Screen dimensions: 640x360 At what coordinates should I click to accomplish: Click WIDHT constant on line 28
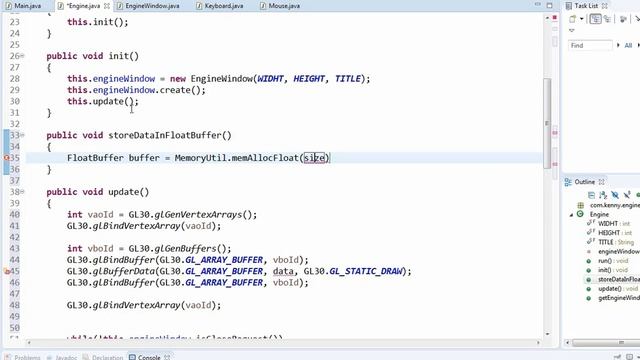tap(270, 78)
